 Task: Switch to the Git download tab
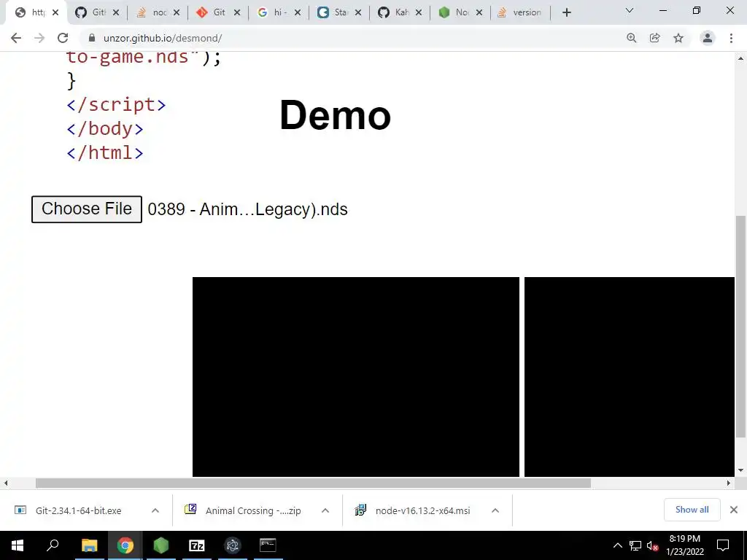point(218,13)
